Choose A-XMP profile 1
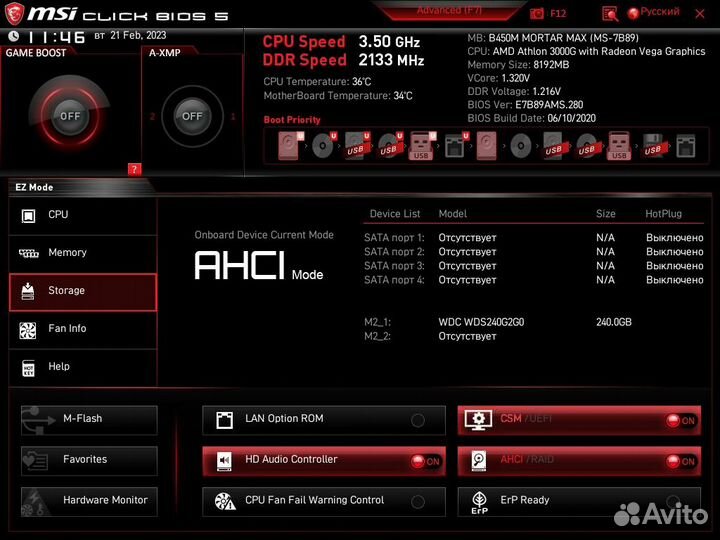The image size is (720, 540). tap(233, 116)
